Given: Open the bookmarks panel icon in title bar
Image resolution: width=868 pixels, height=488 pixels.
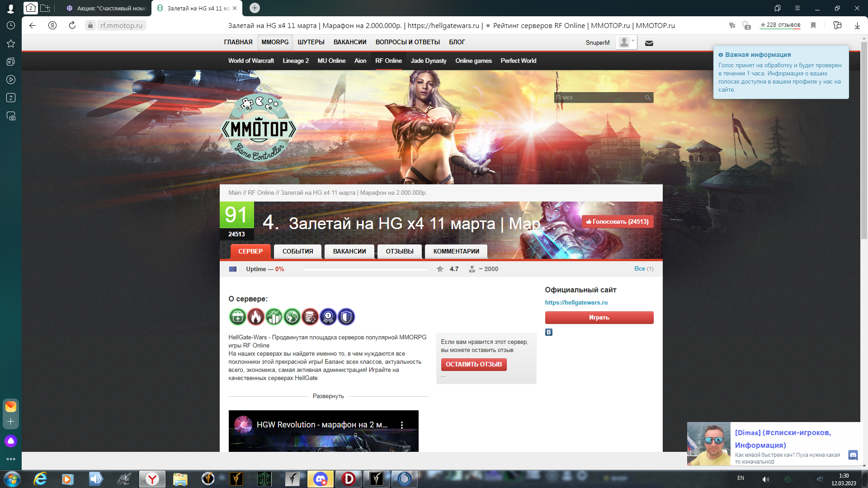Looking at the screenshot, I should click(778, 8).
